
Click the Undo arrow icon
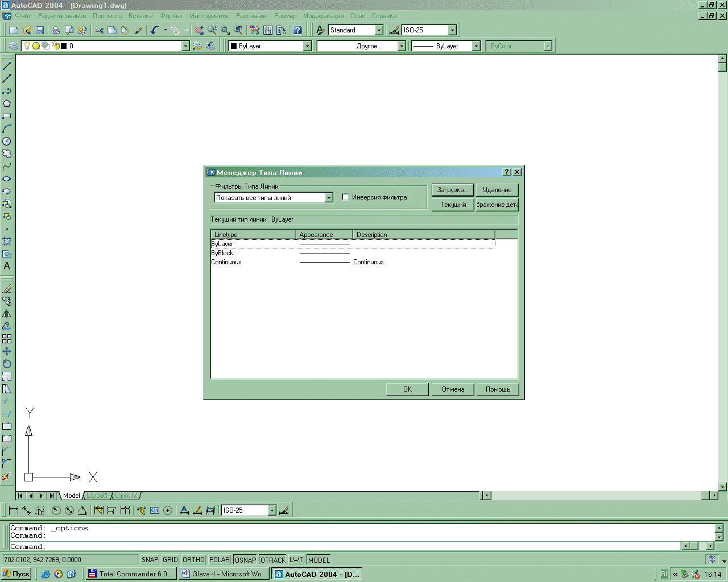click(x=155, y=30)
